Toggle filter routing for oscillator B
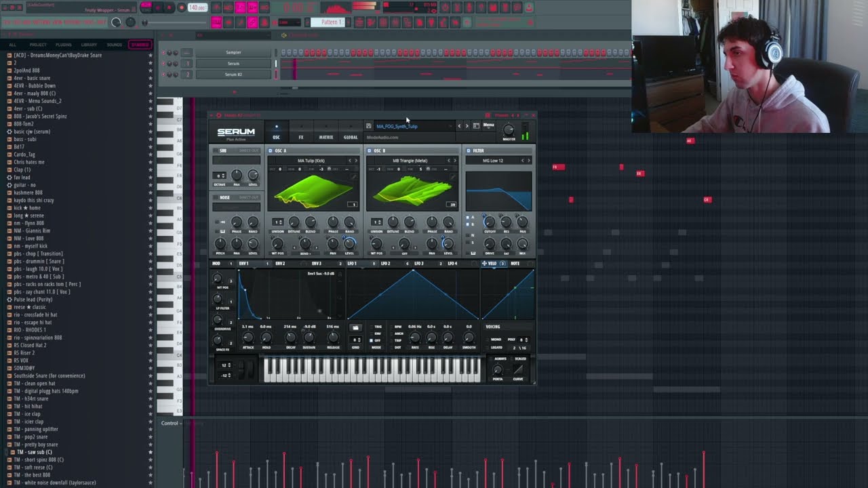 [468, 223]
